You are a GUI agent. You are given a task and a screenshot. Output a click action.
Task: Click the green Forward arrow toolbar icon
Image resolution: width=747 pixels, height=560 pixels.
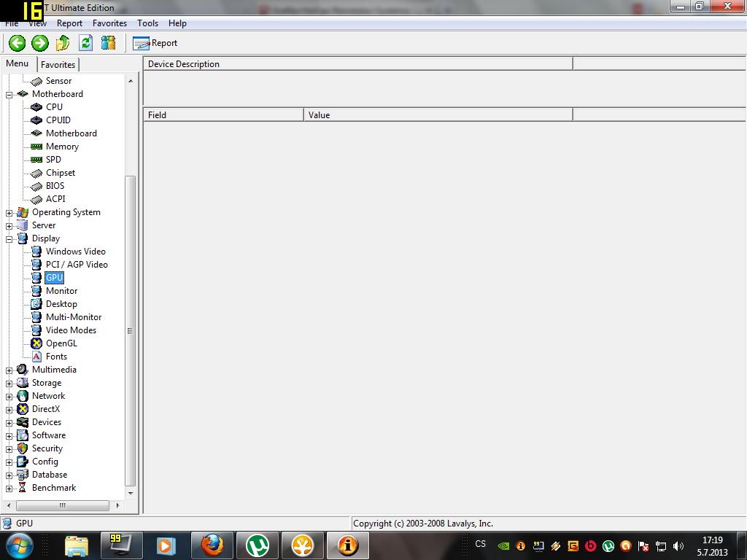(x=40, y=43)
